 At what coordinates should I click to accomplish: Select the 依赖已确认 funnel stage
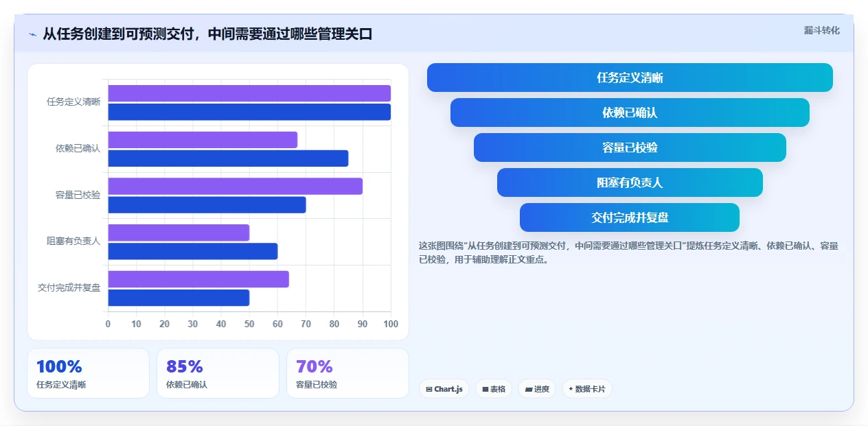630,113
